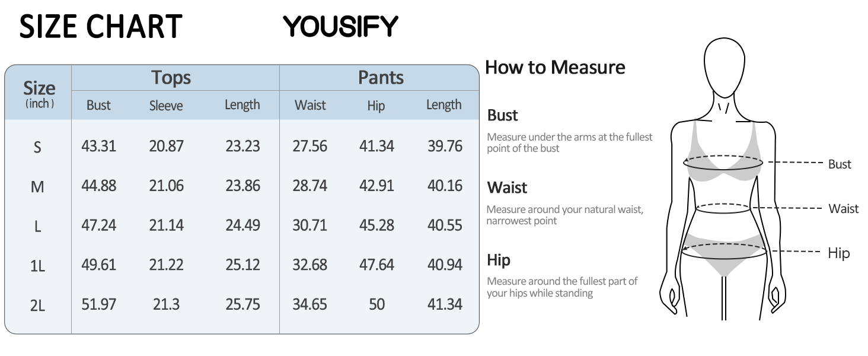Click pants length 39.76 for size S

pos(445,146)
